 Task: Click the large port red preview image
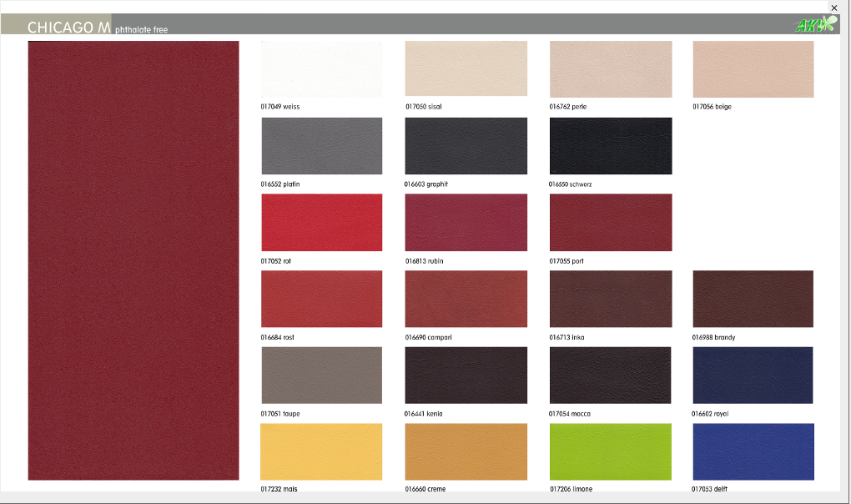click(133, 260)
